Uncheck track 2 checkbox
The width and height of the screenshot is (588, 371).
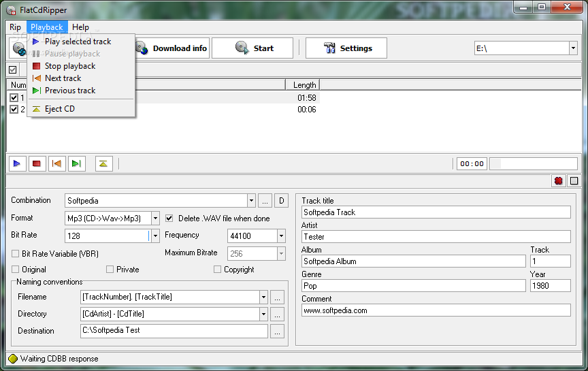[x=14, y=110]
